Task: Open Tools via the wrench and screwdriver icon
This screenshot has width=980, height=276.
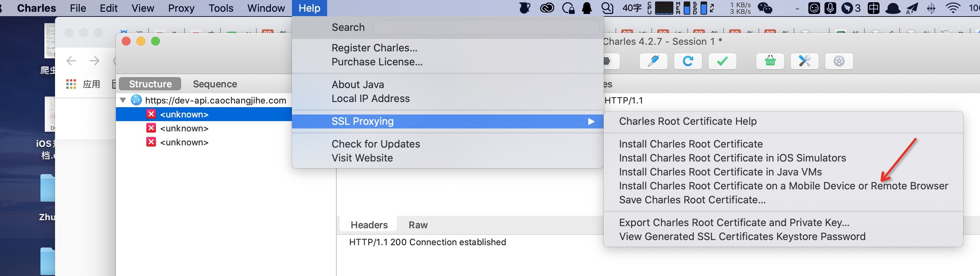Action: tap(804, 61)
